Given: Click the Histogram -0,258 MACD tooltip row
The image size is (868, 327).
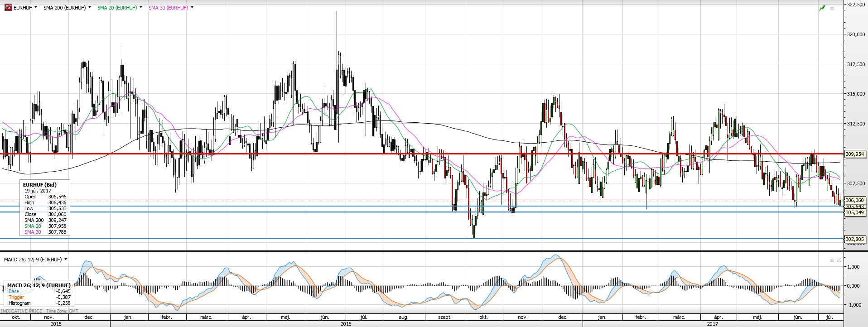Looking at the screenshot, I should 39,303.
